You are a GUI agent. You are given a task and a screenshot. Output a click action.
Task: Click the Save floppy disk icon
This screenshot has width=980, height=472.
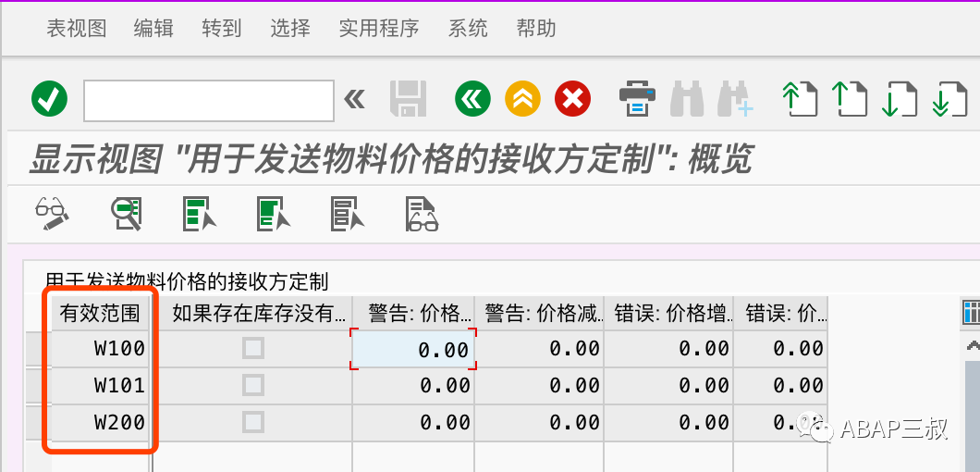click(x=408, y=99)
